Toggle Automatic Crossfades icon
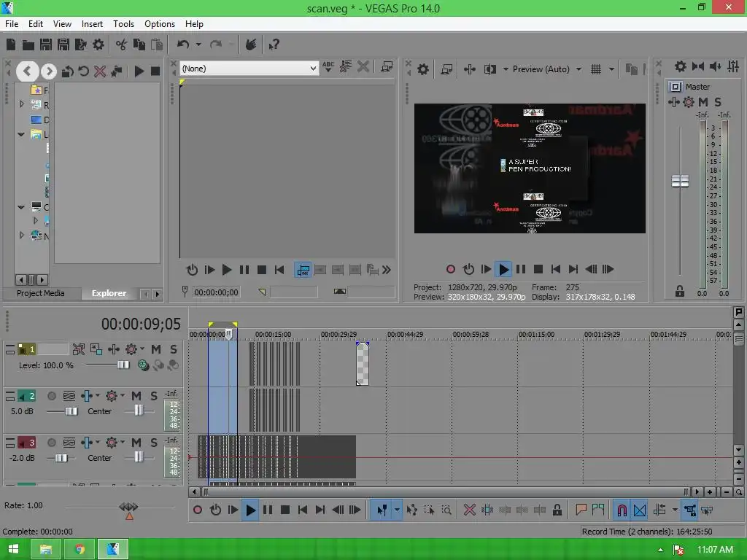The height and width of the screenshot is (560, 747). click(x=640, y=510)
